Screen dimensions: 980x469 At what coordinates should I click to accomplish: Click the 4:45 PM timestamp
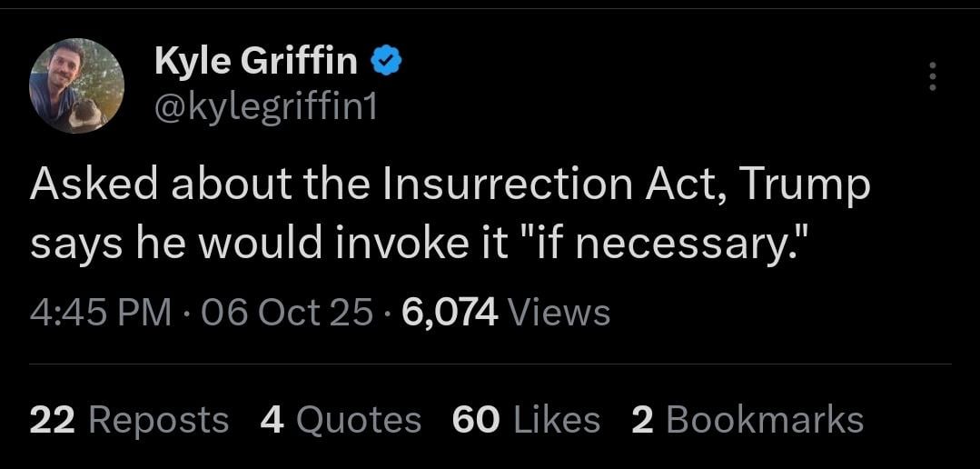[x=101, y=313]
